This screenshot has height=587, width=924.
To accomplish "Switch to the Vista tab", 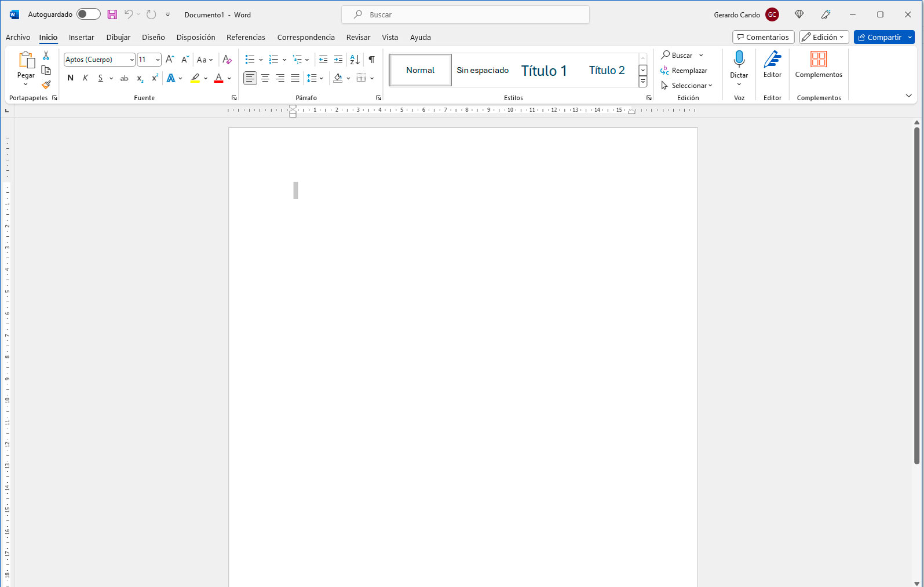I will pyautogui.click(x=390, y=37).
